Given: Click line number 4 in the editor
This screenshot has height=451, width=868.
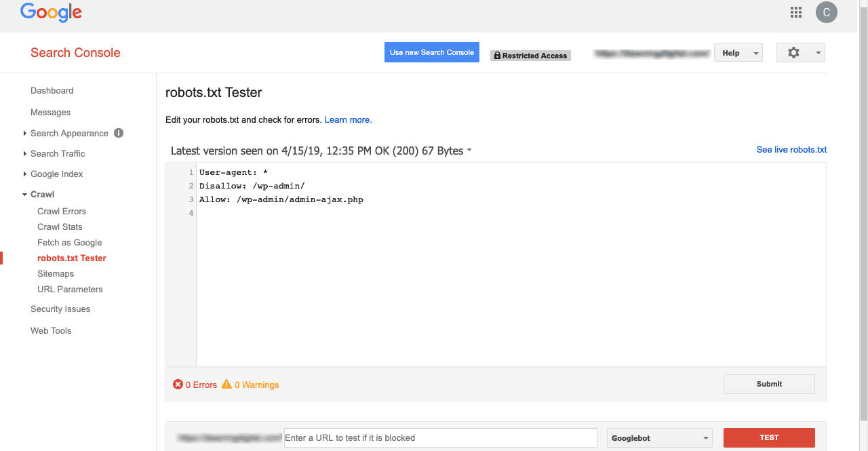Looking at the screenshot, I should 191,213.
